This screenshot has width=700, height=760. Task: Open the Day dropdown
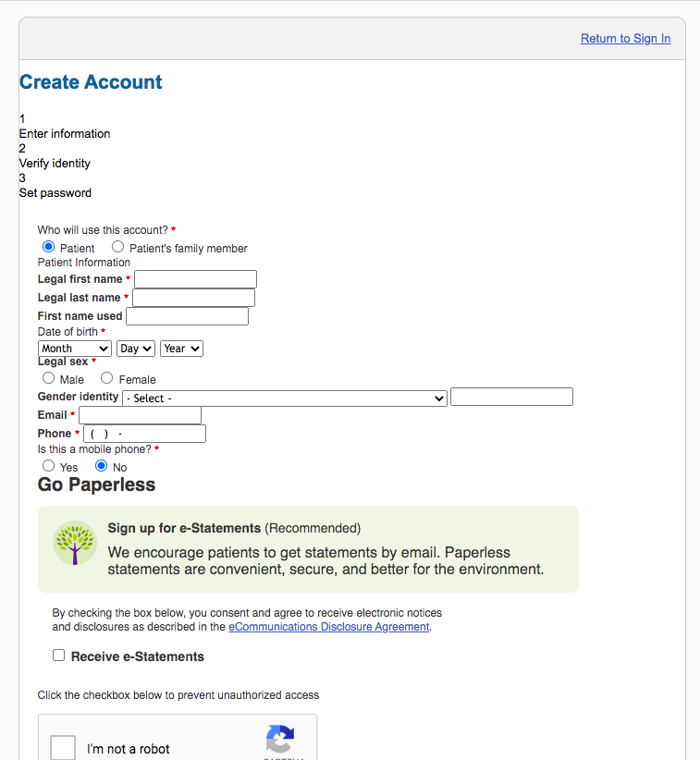coord(136,349)
